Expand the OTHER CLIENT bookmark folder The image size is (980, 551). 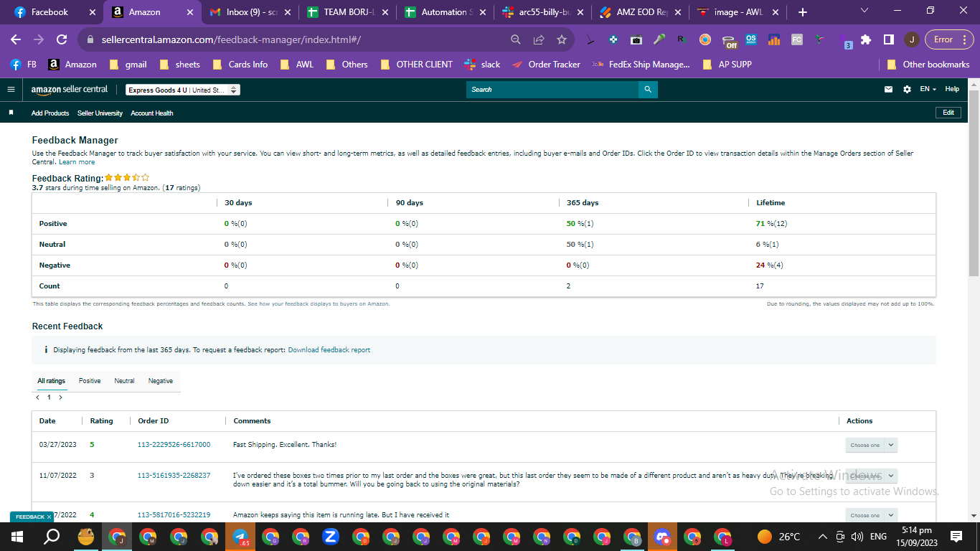point(417,65)
